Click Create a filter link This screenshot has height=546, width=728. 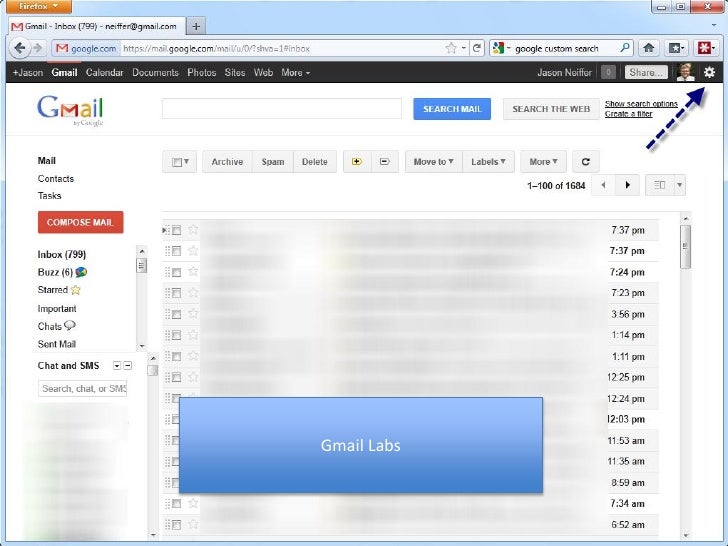628,114
